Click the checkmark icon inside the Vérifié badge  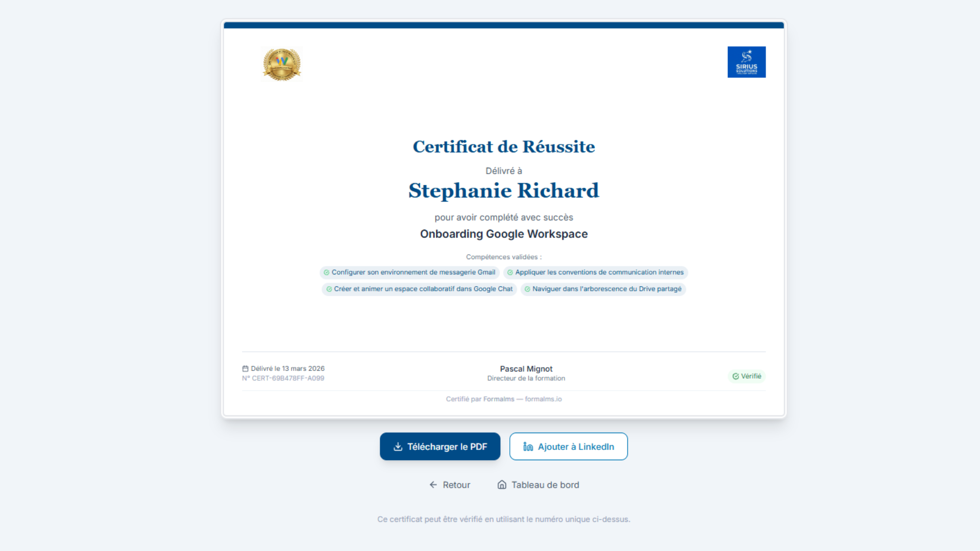[736, 376]
